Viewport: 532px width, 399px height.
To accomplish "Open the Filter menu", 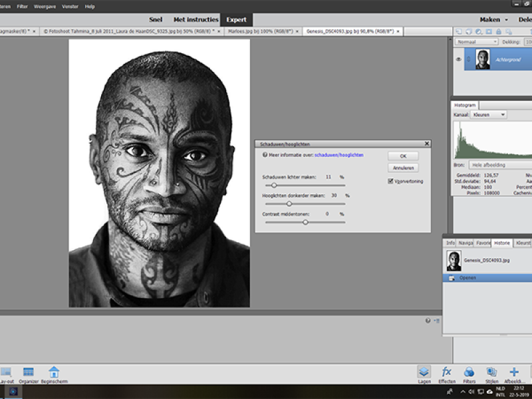I will click(x=23, y=6).
